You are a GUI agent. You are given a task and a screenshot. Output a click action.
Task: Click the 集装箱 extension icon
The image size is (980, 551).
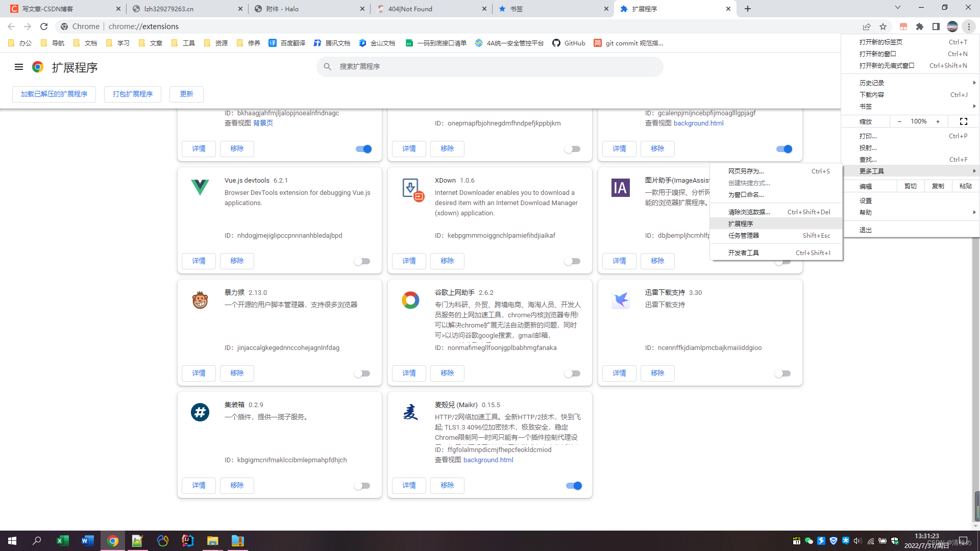[x=199, y=412]
